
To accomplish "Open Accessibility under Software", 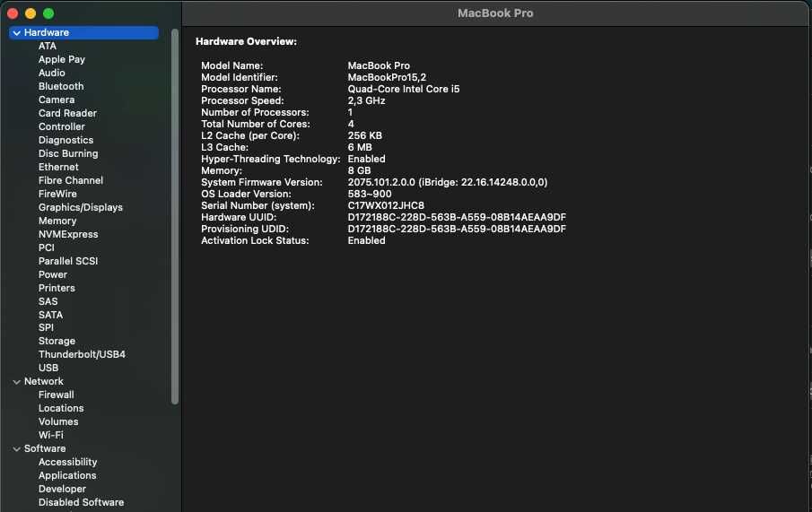I will point(67,463).
